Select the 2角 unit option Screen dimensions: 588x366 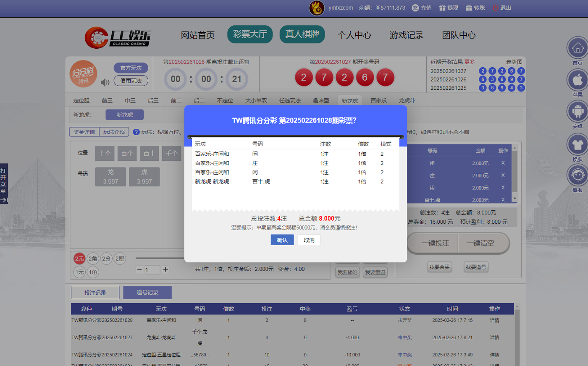93,259
